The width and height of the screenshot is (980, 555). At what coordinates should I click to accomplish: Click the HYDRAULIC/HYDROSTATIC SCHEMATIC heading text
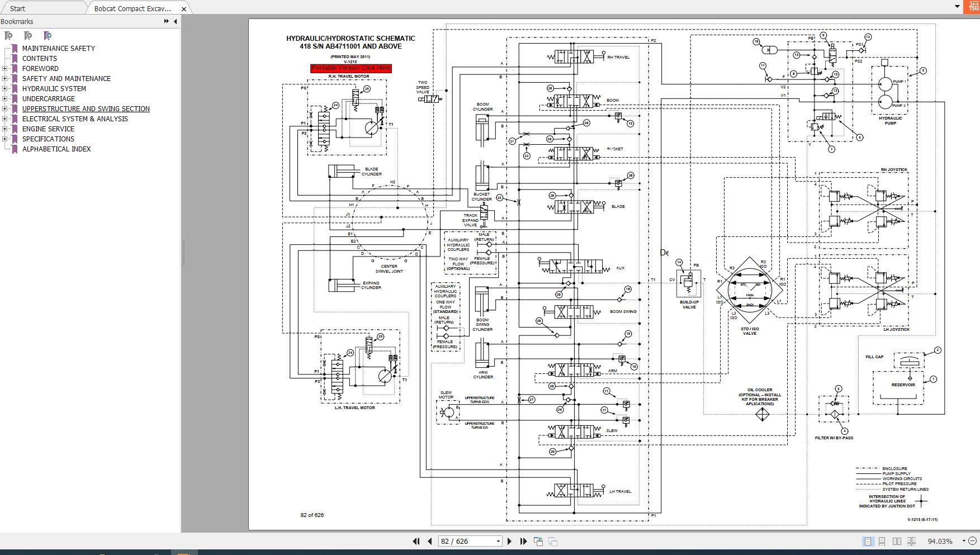tap(351, 39)
